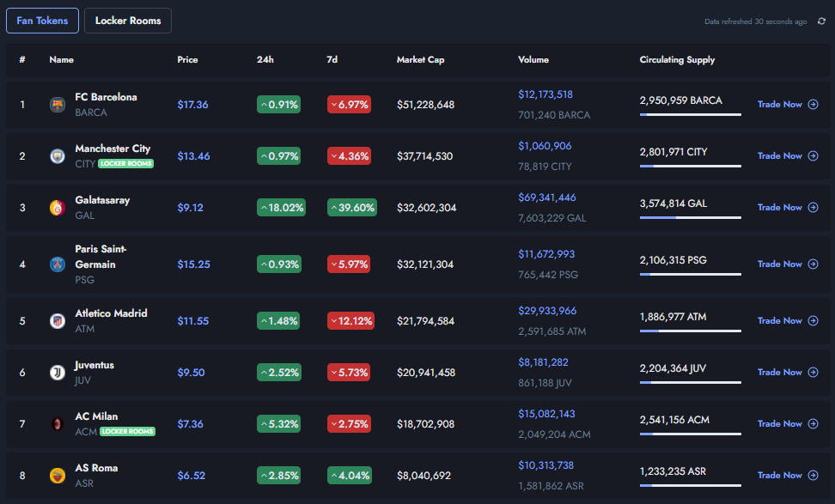Sort table by 24h change header
The image size is (835, 504).
click(x=265, y=59)
